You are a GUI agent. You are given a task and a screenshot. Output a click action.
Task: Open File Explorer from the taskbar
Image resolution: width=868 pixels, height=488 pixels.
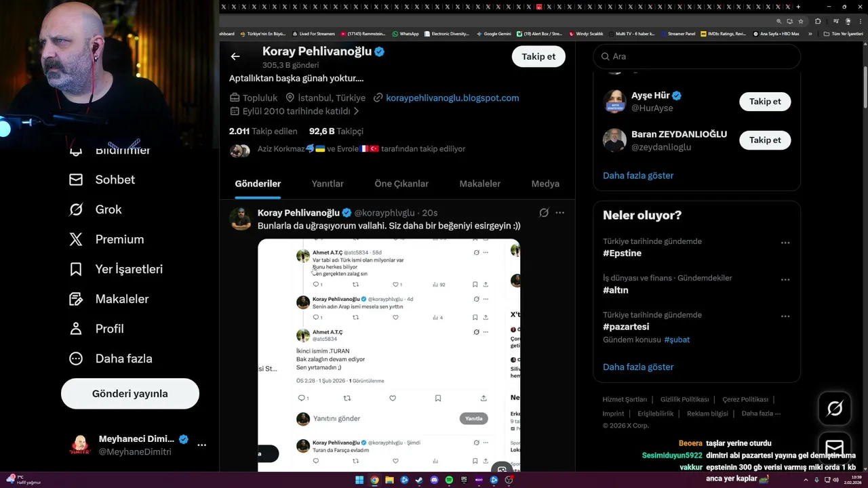coord(389,481)
